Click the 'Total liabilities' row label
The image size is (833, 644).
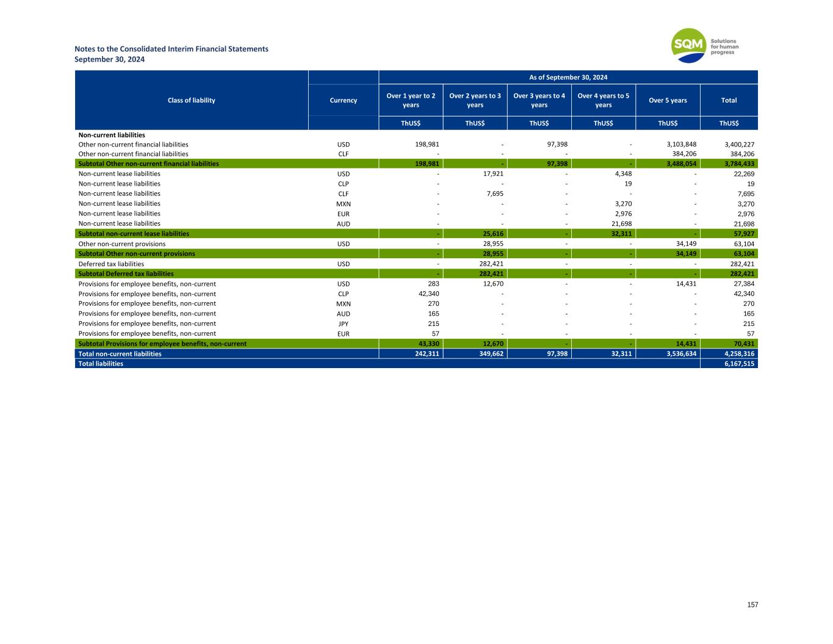(x=101, y=364)
